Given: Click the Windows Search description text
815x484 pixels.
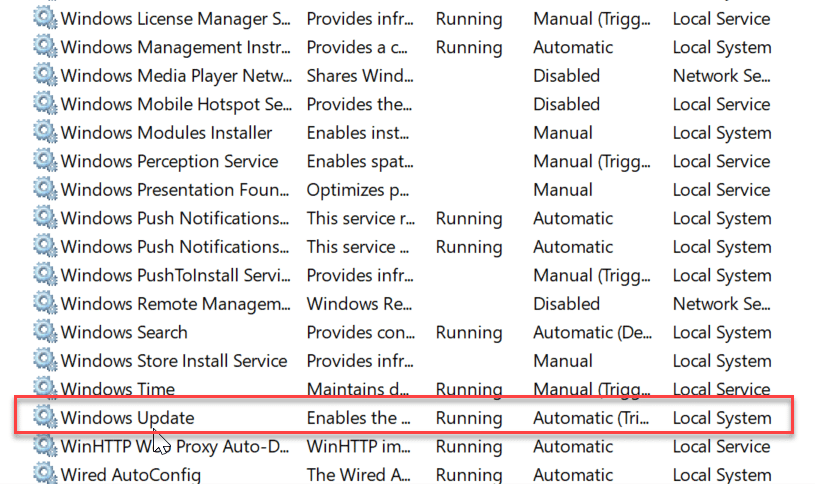Looking at the screenshot, I should pyautogui.click(x=358, y=332).
